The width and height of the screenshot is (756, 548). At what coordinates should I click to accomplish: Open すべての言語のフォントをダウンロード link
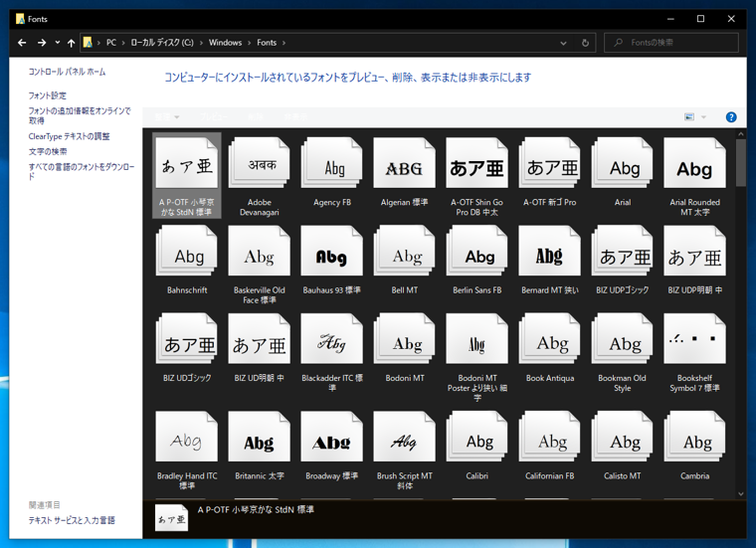(x=81, y=172)
